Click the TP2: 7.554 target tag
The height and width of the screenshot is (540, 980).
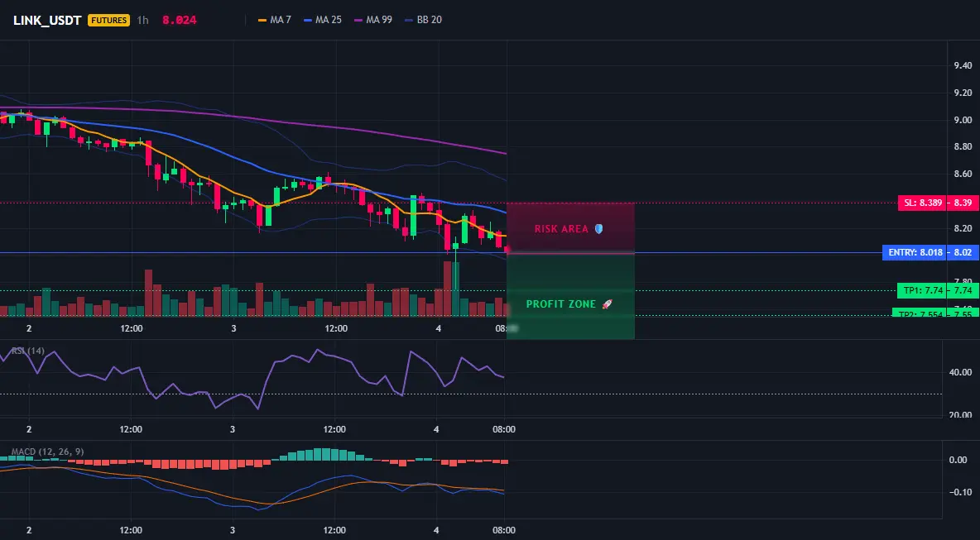919,313
